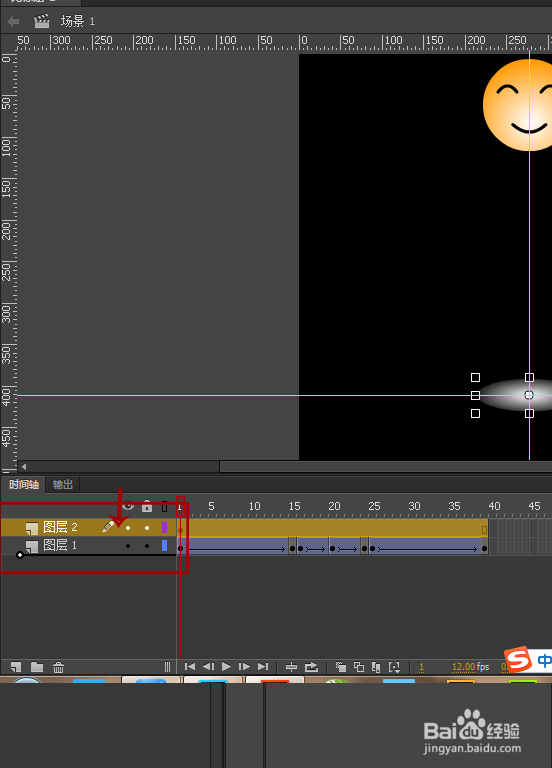Go to last frame button

263,667
